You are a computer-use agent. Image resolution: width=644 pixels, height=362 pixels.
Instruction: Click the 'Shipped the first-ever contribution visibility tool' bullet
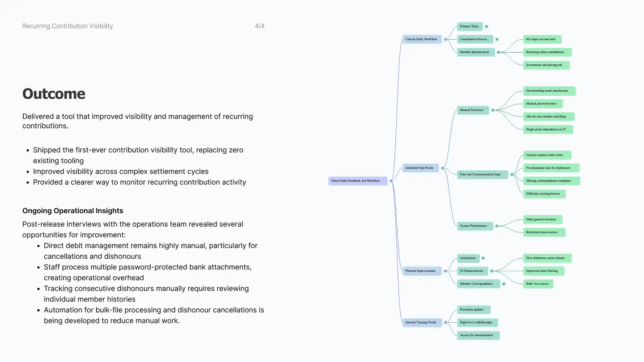click(138, 156)
